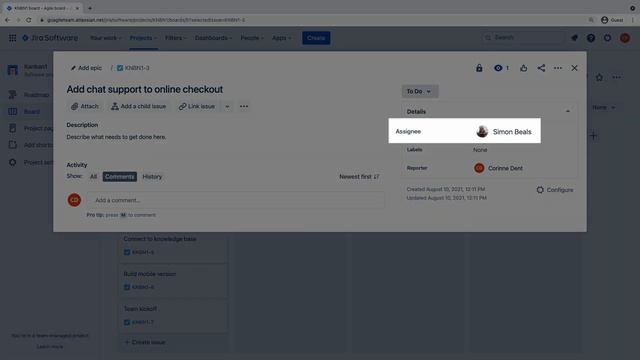
Task: Show All activity
Action: tap(93, 177)
